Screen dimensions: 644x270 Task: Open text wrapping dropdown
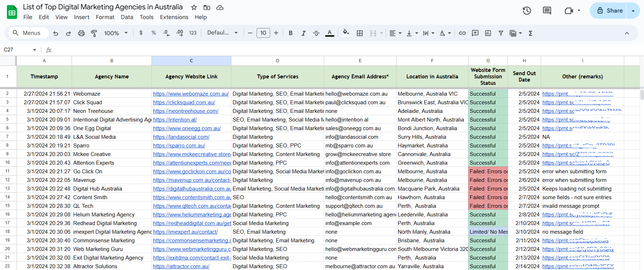click(428, 33)
